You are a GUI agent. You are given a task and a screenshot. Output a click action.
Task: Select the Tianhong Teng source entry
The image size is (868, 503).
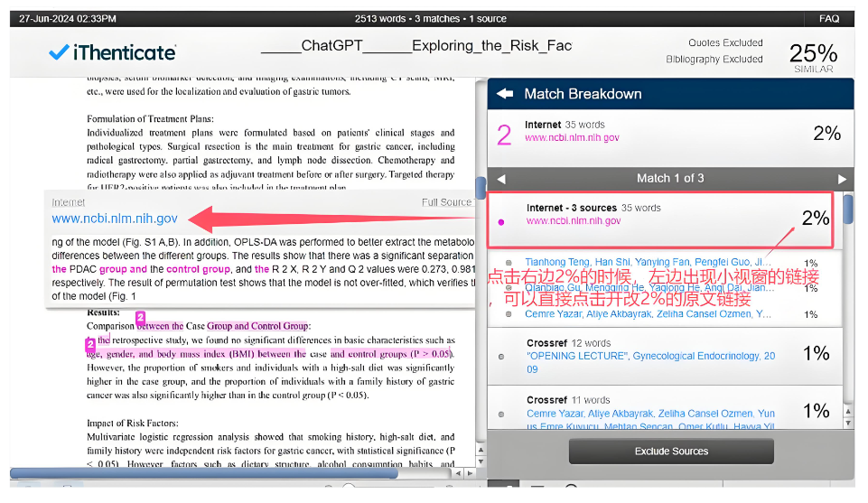click(x=648, y=262)
